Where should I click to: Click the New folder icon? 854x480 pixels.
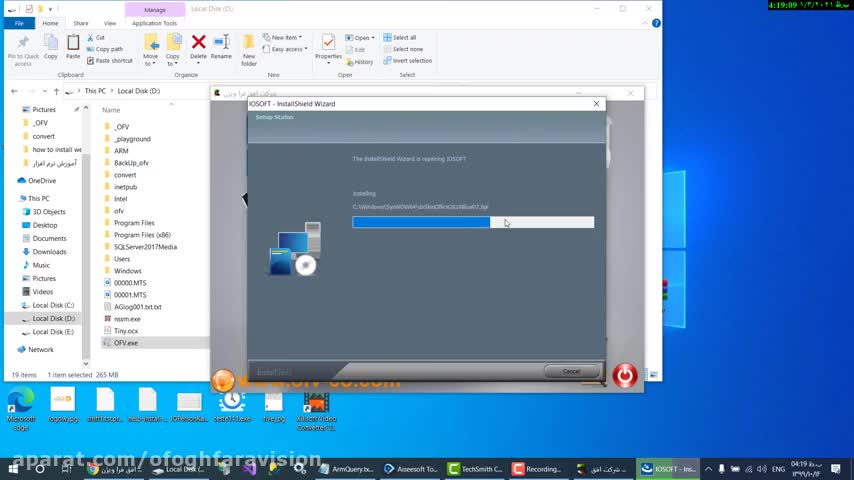click(249, 47)
